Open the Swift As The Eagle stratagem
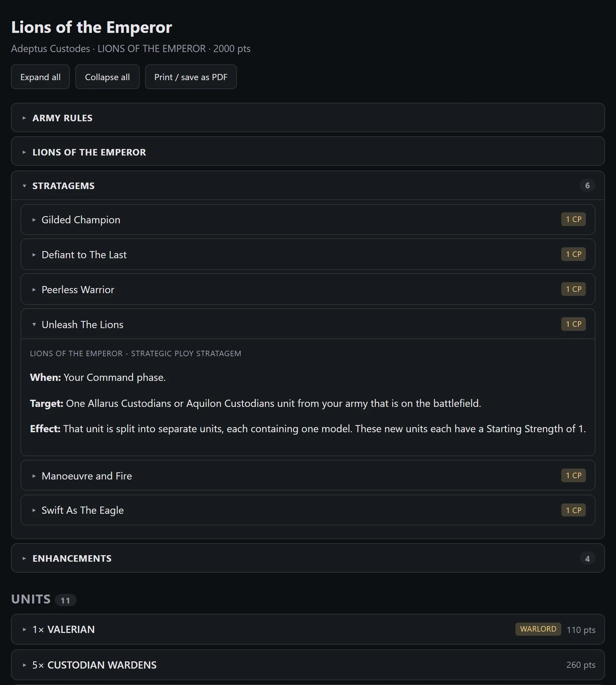The height and width of the screenshot is (685, 616). tap(308, 510)
